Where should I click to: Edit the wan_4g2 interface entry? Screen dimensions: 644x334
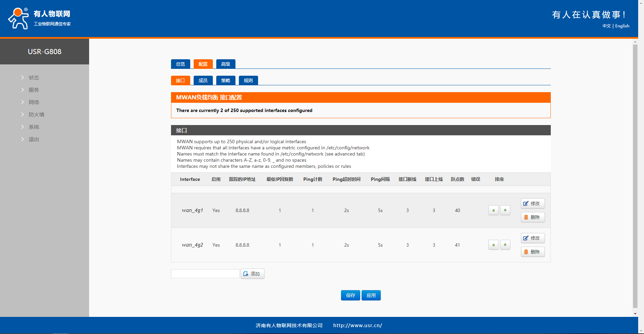532,238
